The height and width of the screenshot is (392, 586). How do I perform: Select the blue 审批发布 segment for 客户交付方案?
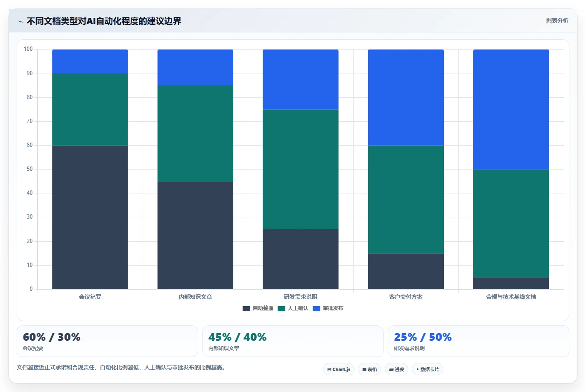point(406,97)
